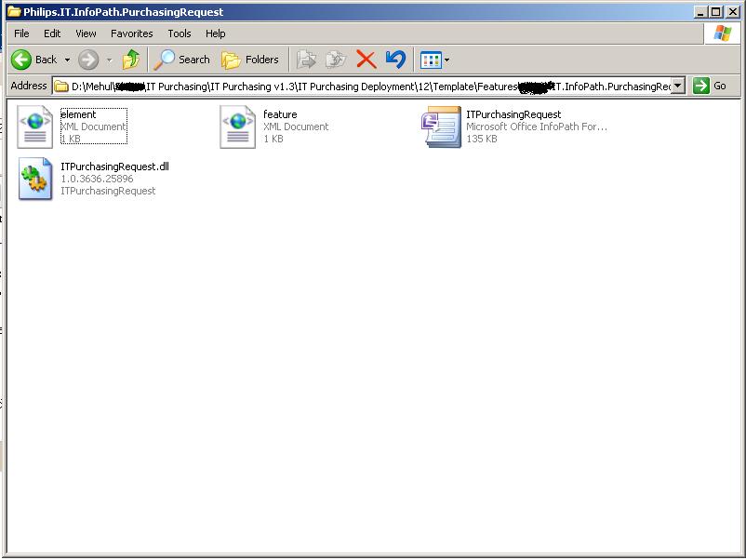Toggle the Folders pane

(x=250, y=60)
